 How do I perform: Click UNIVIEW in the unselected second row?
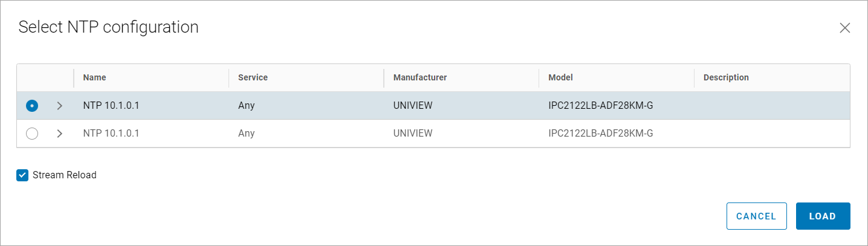pyautogui.click(x=413, y=134)
